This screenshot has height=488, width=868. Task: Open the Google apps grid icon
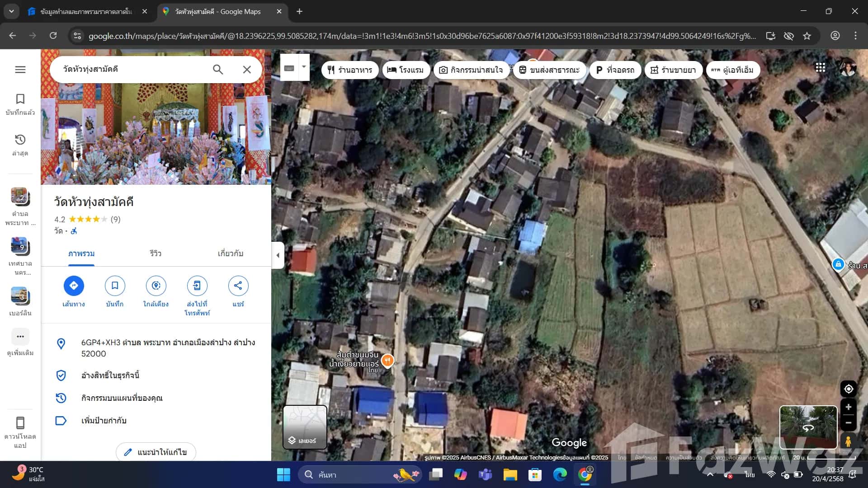coord(820,68)
